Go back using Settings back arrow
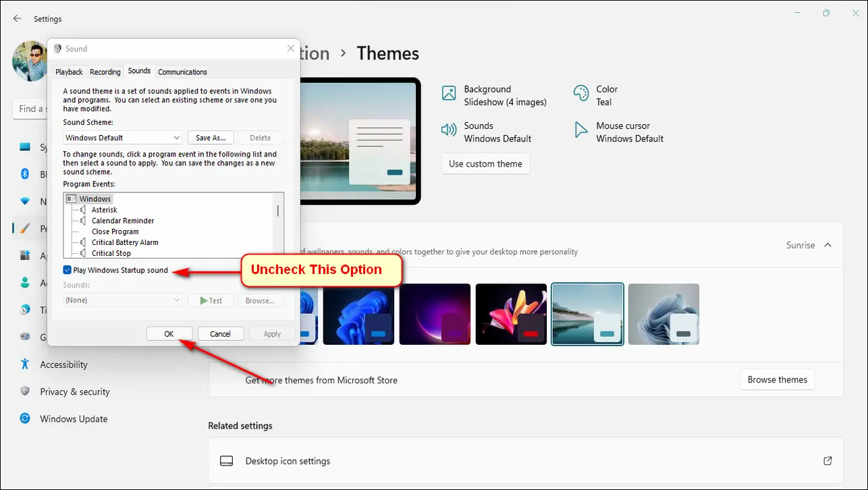Image resolution: width=868 pixels, height=490 pixels. tap(18, 19)
